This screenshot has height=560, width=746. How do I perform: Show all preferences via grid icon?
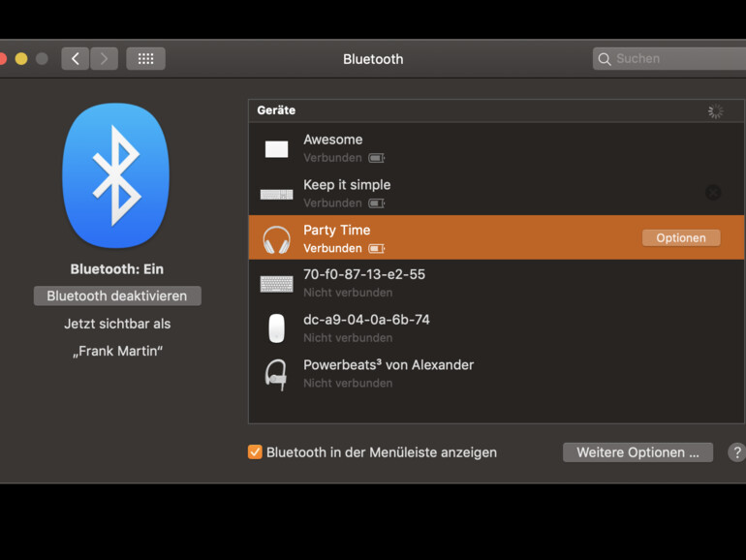coord(145,58)
